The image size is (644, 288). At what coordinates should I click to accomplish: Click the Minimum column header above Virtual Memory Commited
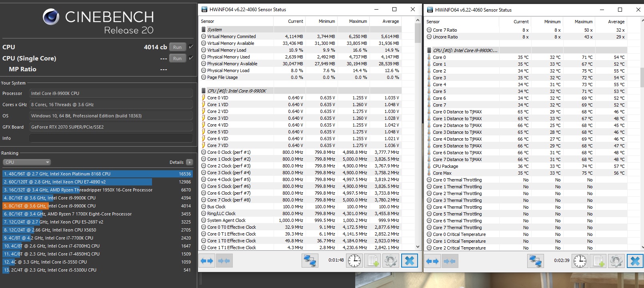pos(321,21)
